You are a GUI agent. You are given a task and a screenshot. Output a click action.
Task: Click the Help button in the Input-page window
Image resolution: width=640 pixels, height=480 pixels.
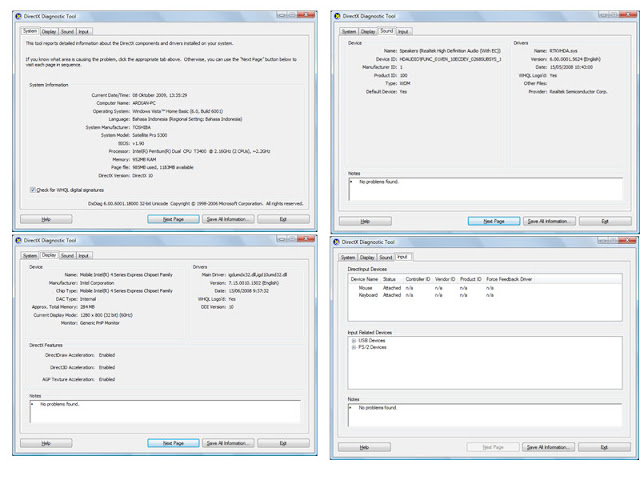364,447
